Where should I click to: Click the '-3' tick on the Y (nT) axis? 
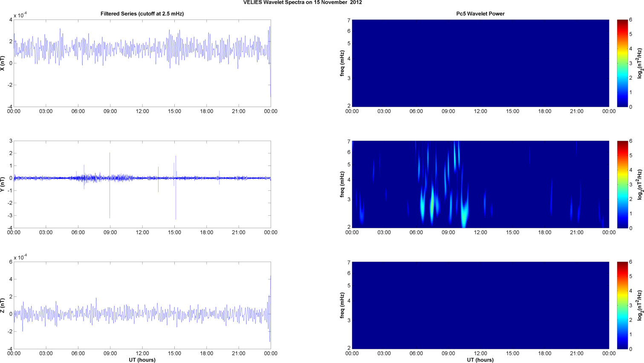(x=10, y=215)
